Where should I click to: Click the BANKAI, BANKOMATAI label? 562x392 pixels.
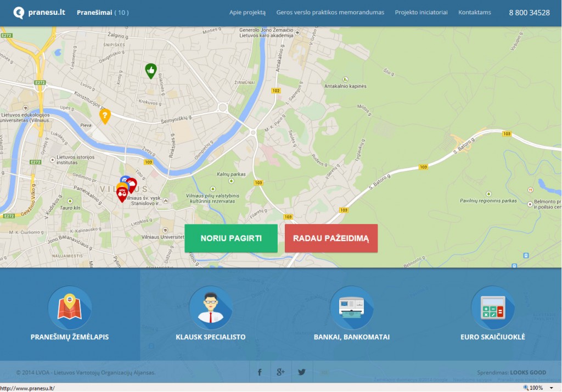click(x=352, y=337)
